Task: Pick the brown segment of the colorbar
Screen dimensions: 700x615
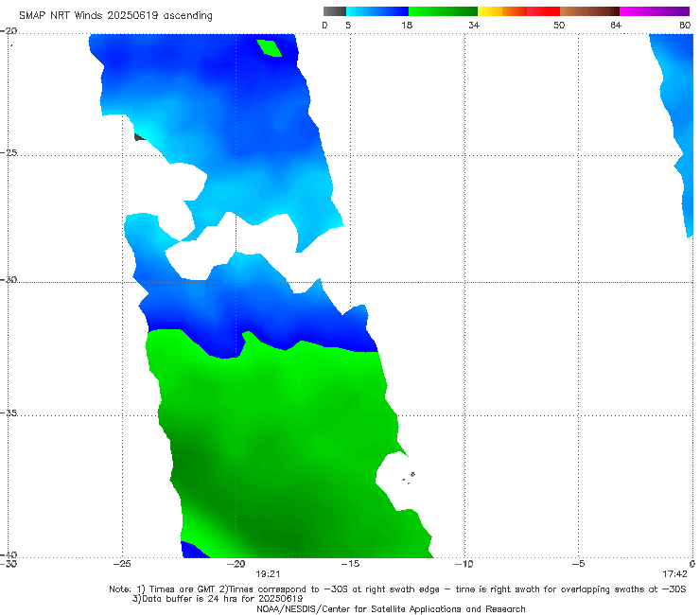Action: point(589,11)
